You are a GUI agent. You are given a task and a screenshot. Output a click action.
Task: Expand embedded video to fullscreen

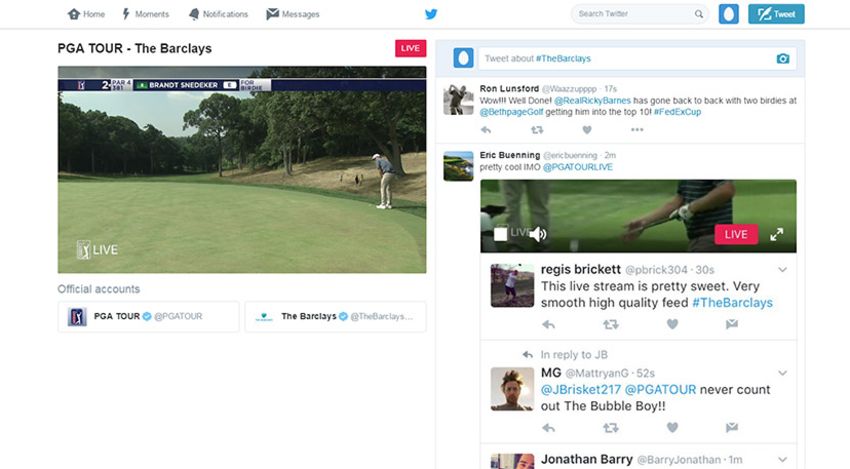(776, 234)
